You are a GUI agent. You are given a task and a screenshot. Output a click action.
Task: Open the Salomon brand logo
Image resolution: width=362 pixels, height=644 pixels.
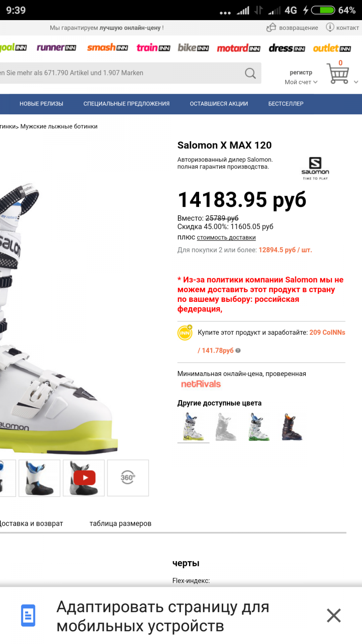pos(315,168)
